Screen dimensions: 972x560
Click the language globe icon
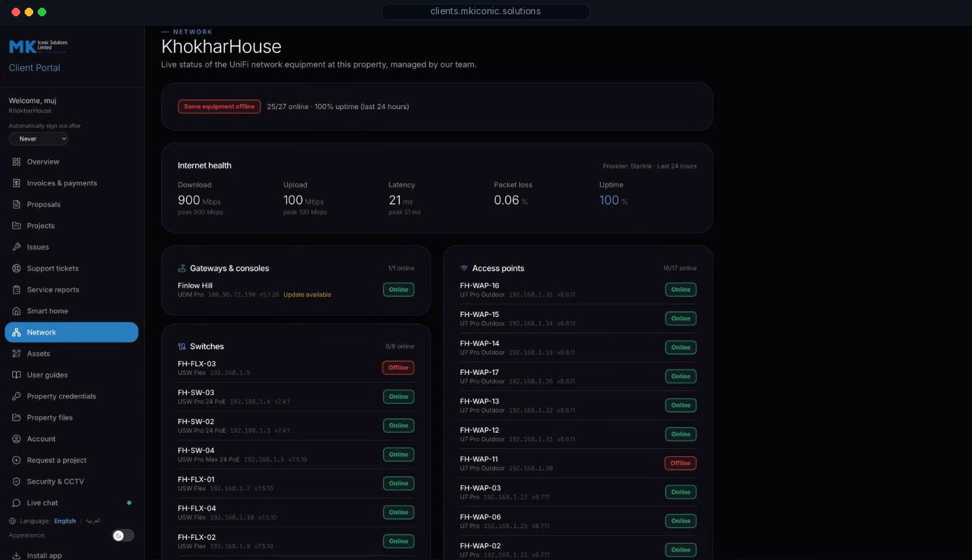[x=12, y=521]
